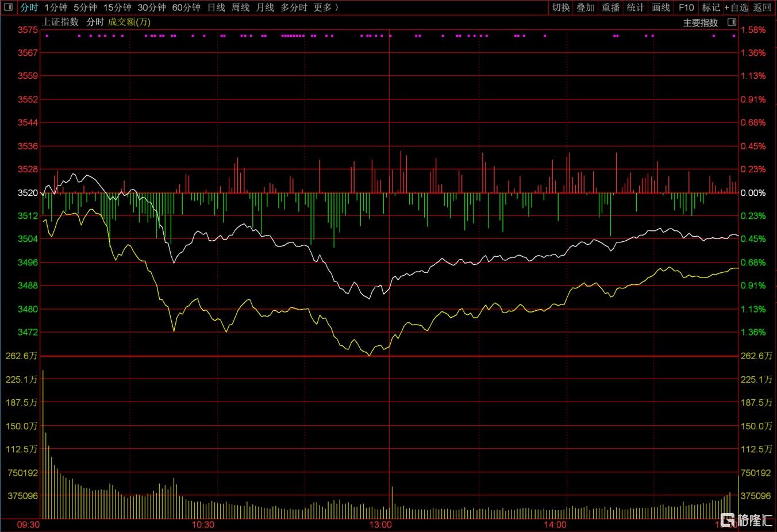Click the 3520 baseline price label
777x532 pixels.
point(28,193)
